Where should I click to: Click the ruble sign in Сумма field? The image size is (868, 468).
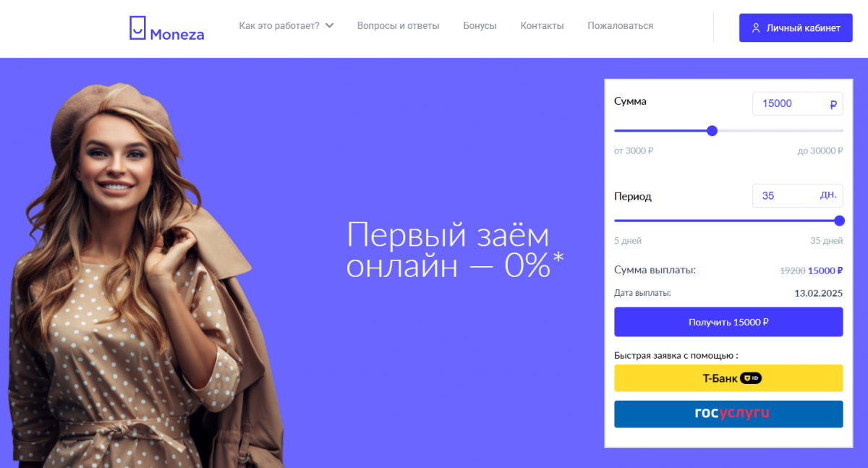point(833,104)
